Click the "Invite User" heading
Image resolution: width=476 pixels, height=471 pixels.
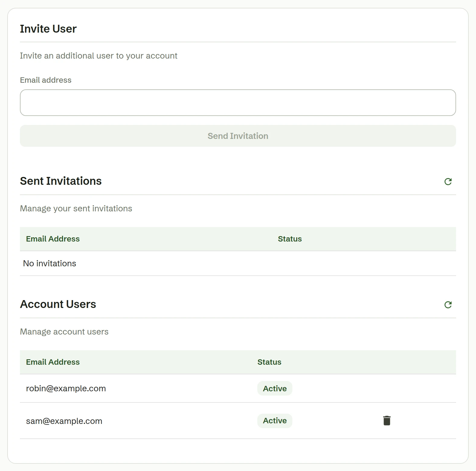click(48, 29)
